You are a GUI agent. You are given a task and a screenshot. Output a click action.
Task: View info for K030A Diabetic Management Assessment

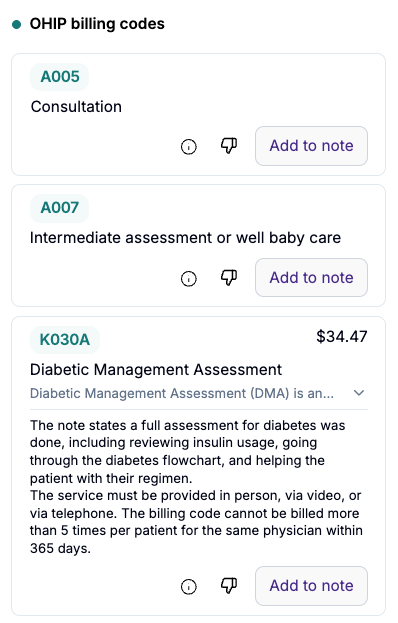pyautogui.click(x=189, y=587)
